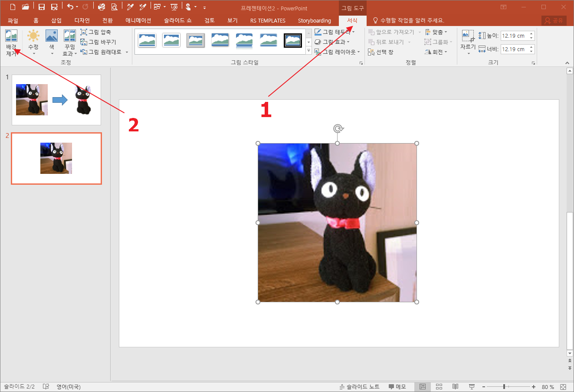This screenshot has height=392, width=574.
Task: Switch to Slide Sorter view in status bar
Action: 439,386
